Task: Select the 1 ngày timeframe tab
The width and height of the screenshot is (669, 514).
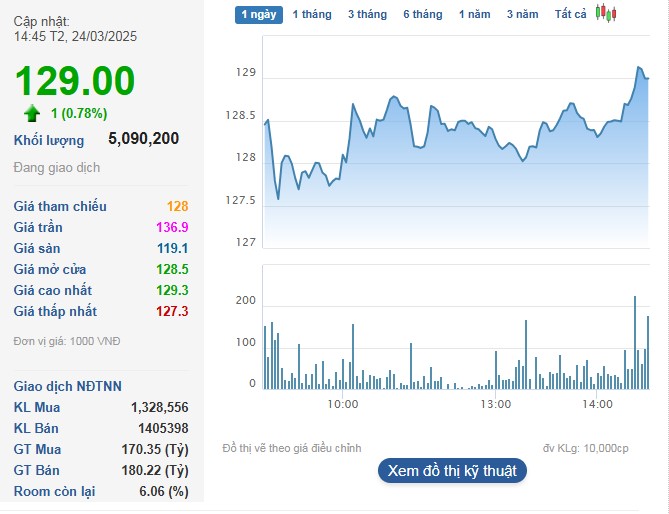Action: tap(259, 14)
